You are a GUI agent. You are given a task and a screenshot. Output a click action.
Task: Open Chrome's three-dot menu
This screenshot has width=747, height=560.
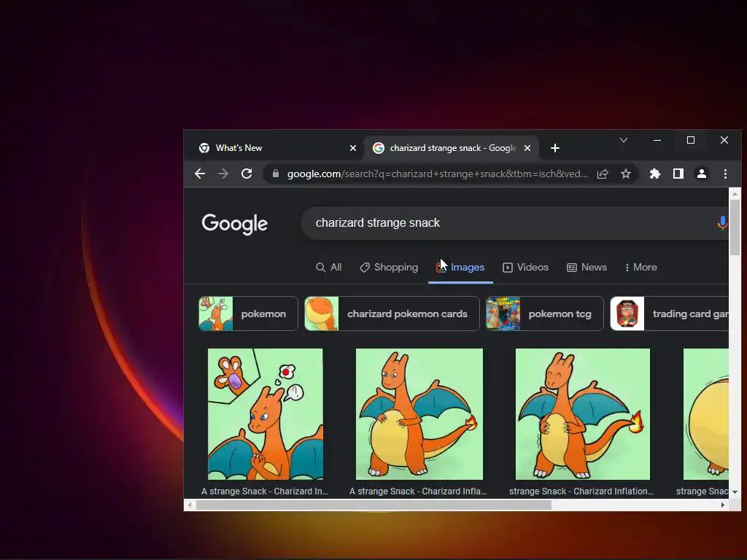[x=725, y=174]
